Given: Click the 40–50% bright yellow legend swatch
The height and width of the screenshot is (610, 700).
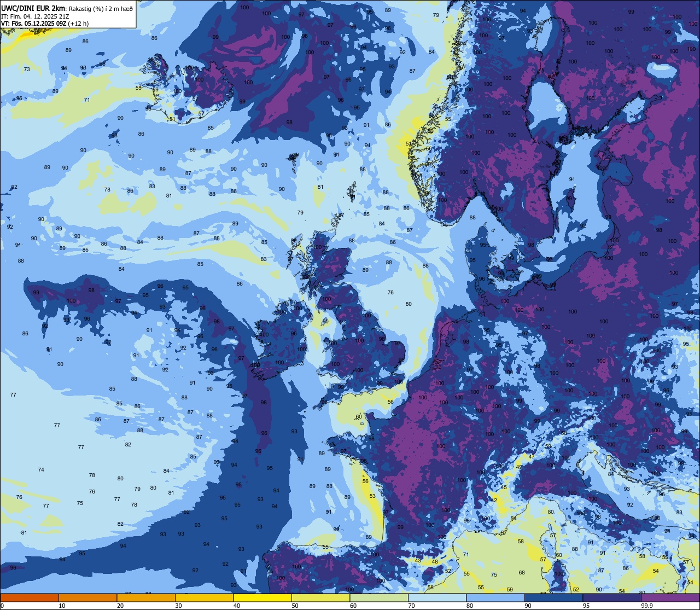Looking at the screenshot, I should pos(262,597).
